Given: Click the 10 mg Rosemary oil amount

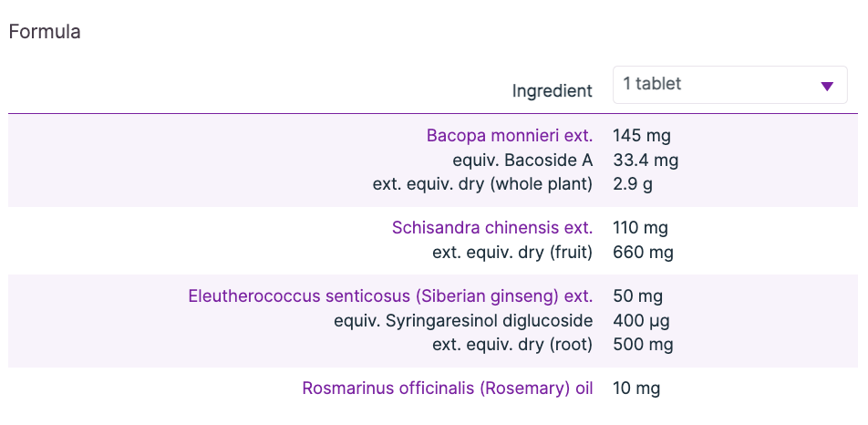Looking at the screenshot, I should pos(636,389).
